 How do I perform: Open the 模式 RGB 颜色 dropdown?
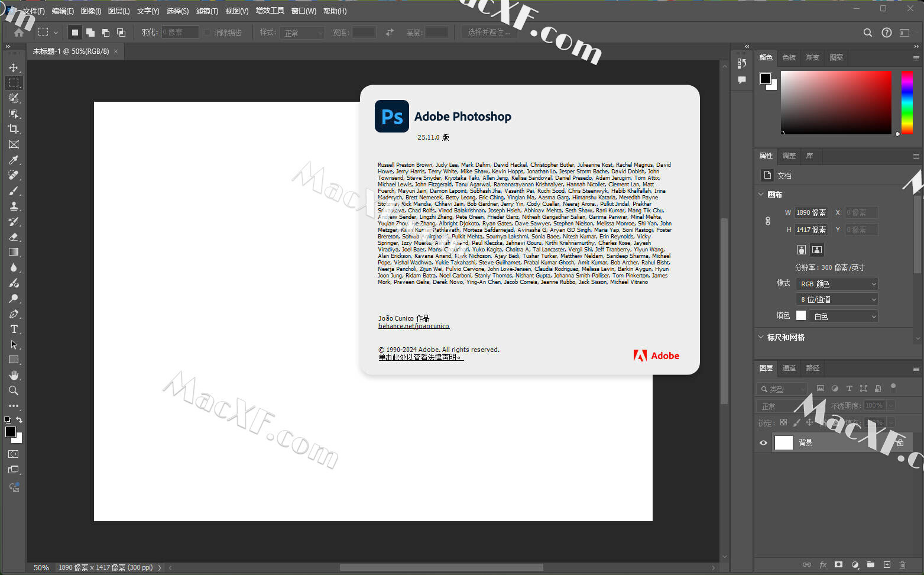837,284
